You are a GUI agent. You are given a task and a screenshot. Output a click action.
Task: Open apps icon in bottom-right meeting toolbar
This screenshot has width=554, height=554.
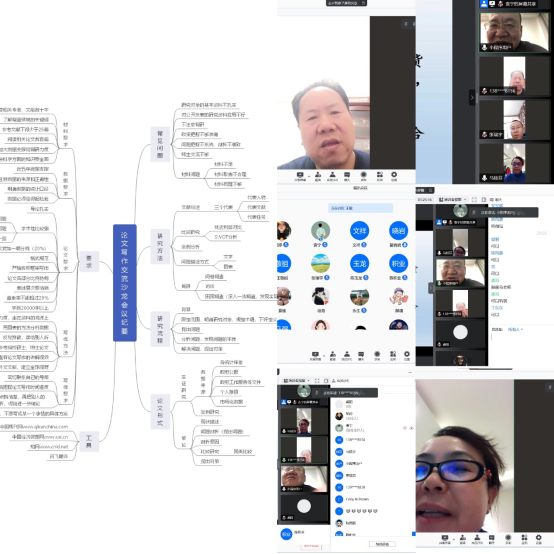click(524, 537)
